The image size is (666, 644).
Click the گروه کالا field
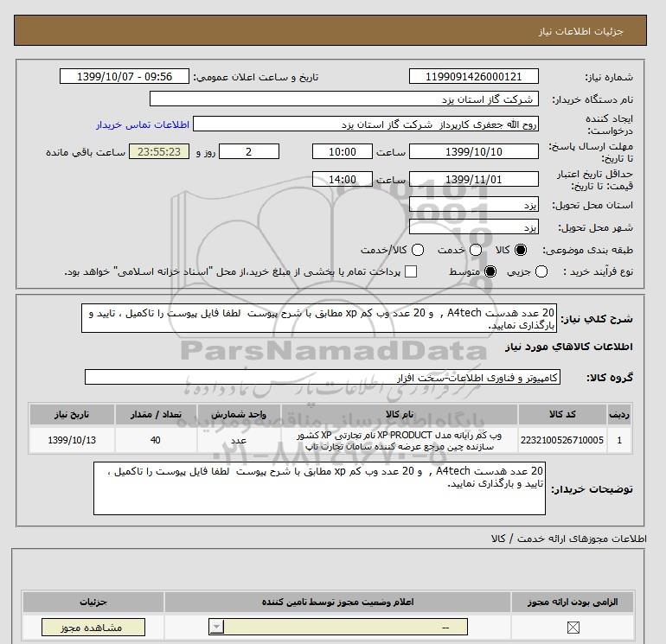tap(323, 377)
